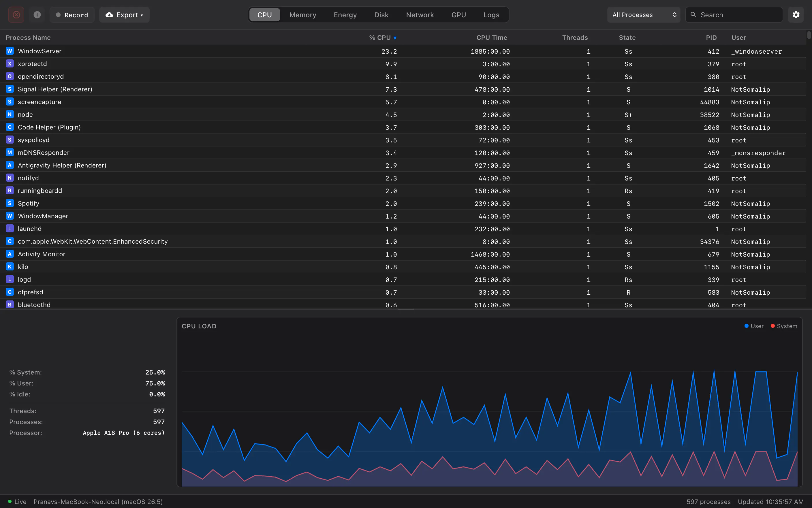The width and height of the screenshot is (812, 508).
Task: Open the settings gear icon
Action: (x=796, y=15)
